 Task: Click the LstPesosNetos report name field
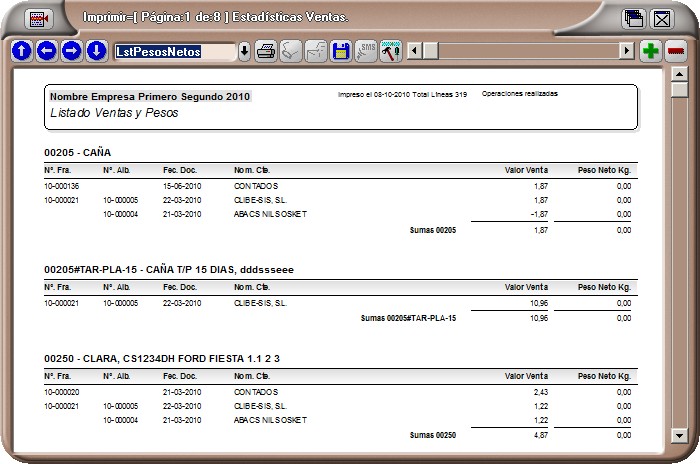point(174,51)
